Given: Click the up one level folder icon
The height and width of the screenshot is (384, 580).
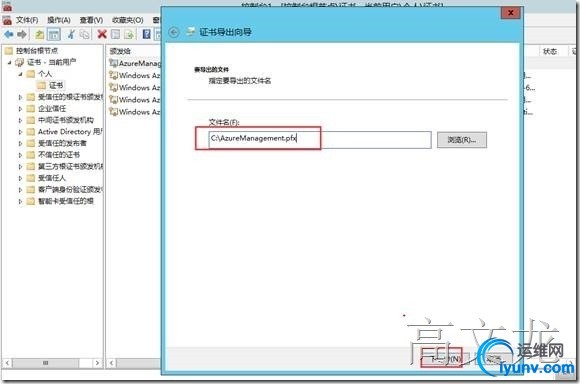Looking at the screenshot, I should point(40,34).
